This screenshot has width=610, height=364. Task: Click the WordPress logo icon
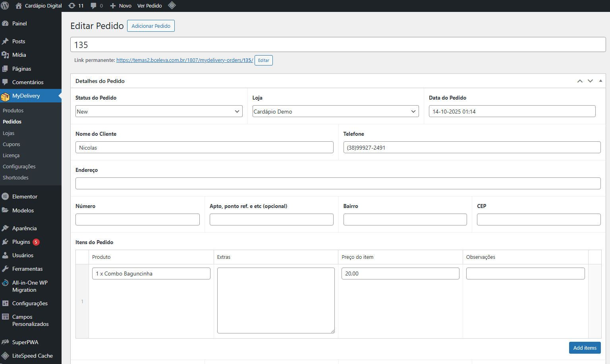5,6
